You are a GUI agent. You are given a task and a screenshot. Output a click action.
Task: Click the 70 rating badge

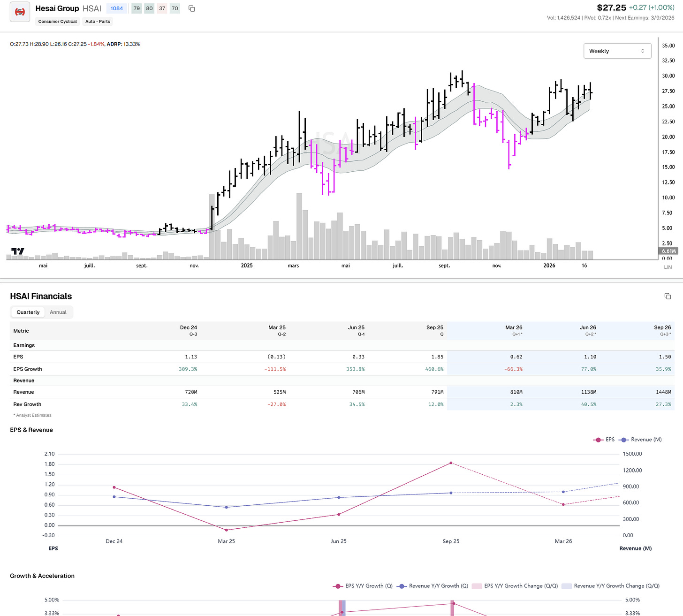(x=175, y=8)
